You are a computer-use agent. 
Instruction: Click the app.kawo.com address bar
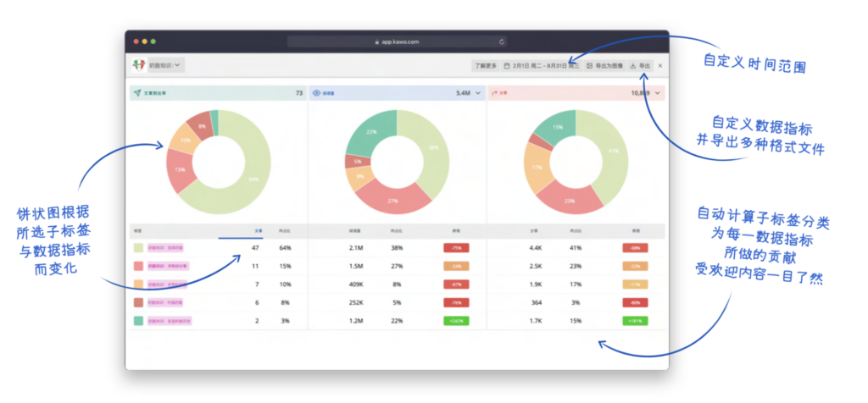tap(397, 41)
